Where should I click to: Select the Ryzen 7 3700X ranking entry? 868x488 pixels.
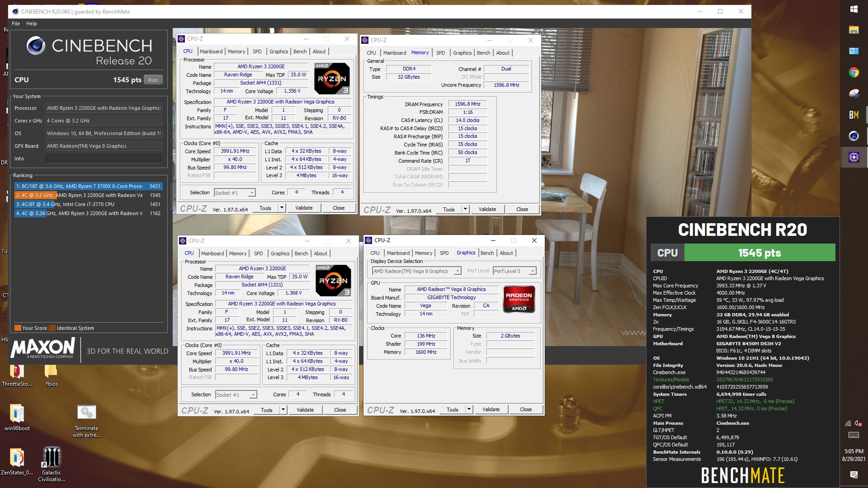pyautogui.click(x=88, y=186)
